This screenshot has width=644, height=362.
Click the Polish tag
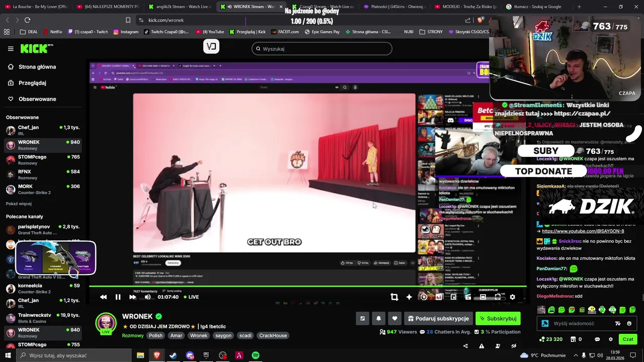tap(155, 336)
